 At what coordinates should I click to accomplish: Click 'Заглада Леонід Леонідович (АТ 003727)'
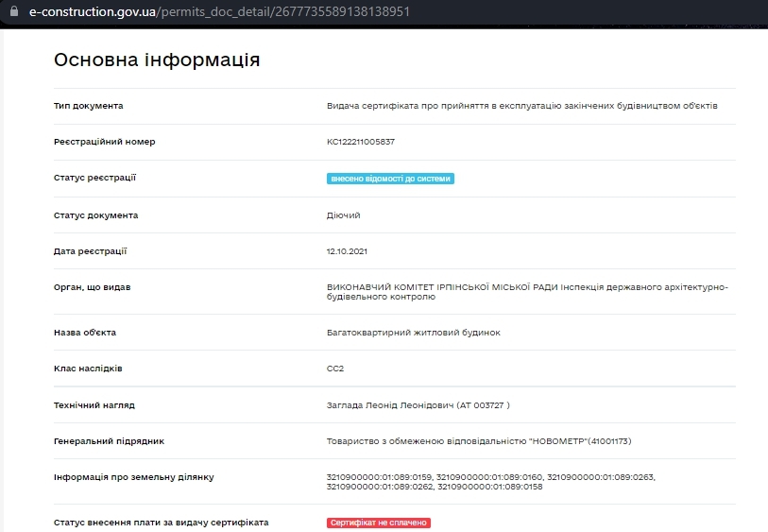[x=418, y=405]
